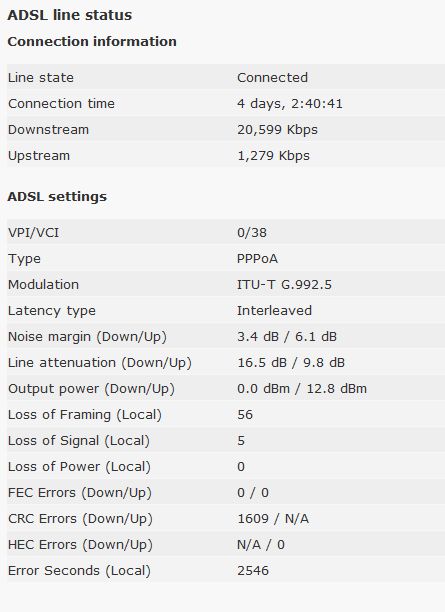Screen dimensions: 445x612
Task: Click the ITU-T G.992.5 modulation value
Action: click(x=284, y=285)
